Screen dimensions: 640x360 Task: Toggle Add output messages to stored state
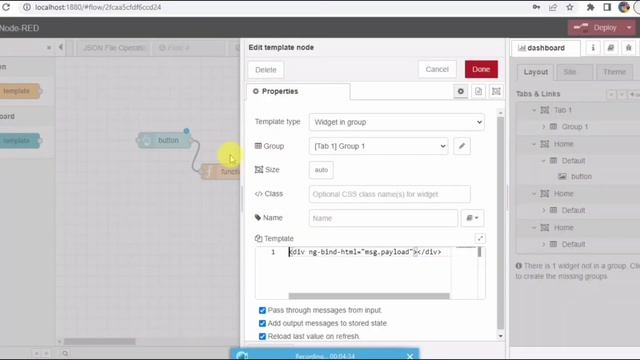262,324
